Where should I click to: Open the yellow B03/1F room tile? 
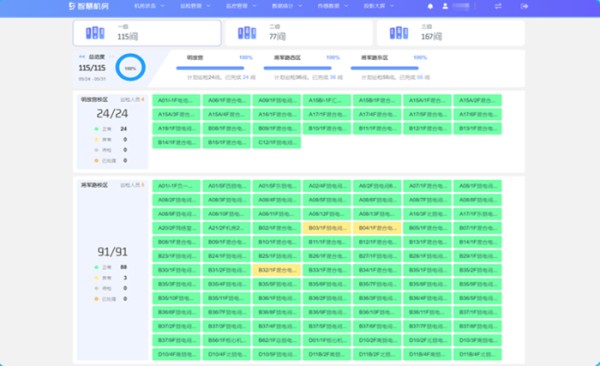pyautogui.click(x=327, y=228)
